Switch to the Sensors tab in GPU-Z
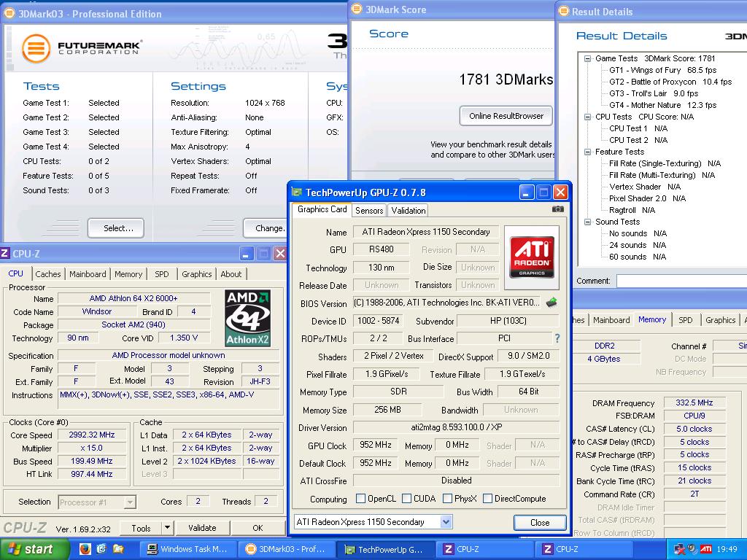Image resolution: width=747 pixels, height=560 pixels. 369,211
